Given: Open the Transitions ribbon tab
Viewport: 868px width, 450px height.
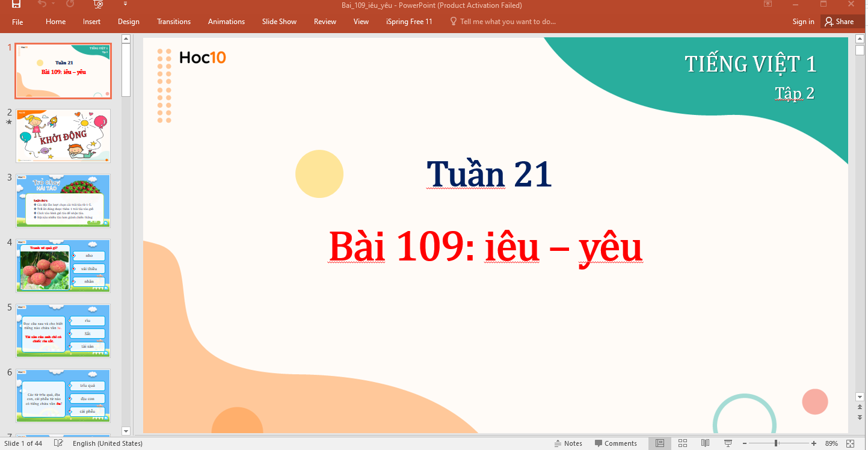Looking at the screenshot, I should click(x=174, y=22).
